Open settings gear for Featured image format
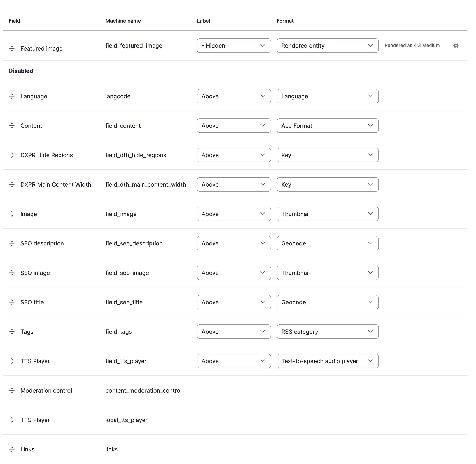476x464 pixels. (456, 46)
